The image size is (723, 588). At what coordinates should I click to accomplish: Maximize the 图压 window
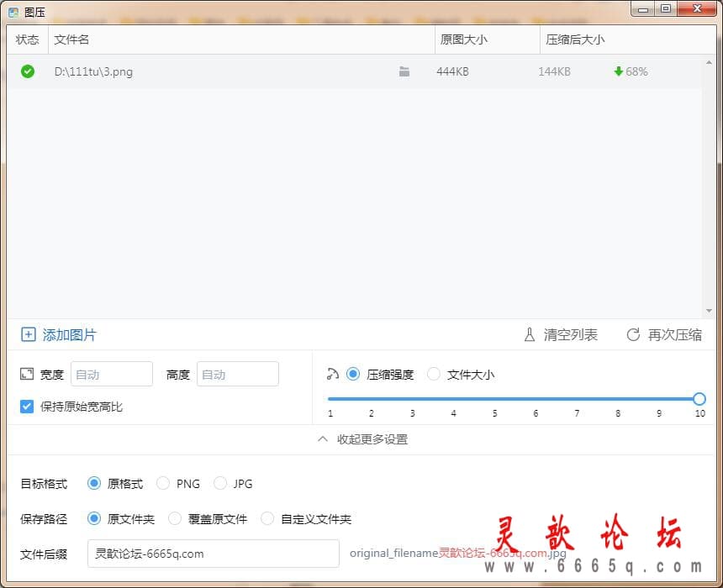tap(666, 9)
